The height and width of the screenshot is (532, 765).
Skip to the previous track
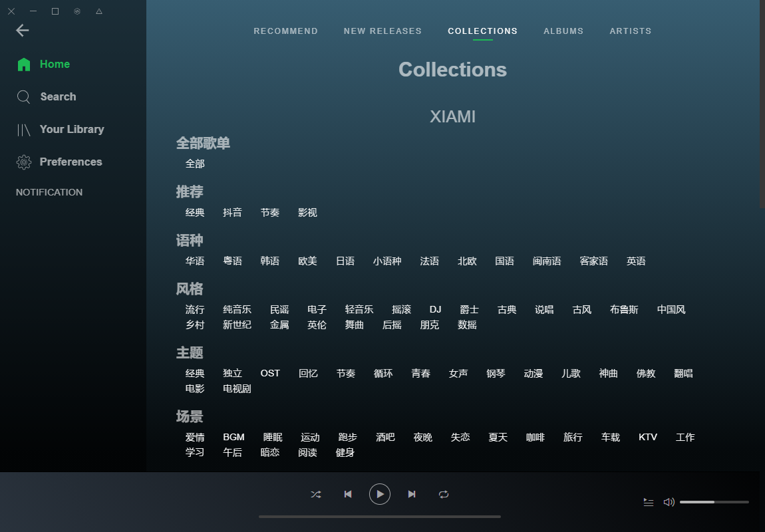click(348, 495)
